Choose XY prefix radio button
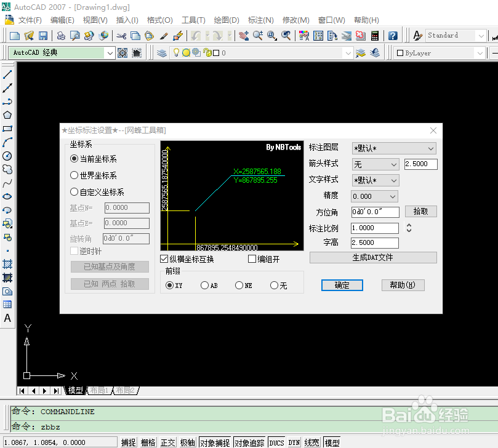The width and height of the screenshot is (498, 448). 170,286
